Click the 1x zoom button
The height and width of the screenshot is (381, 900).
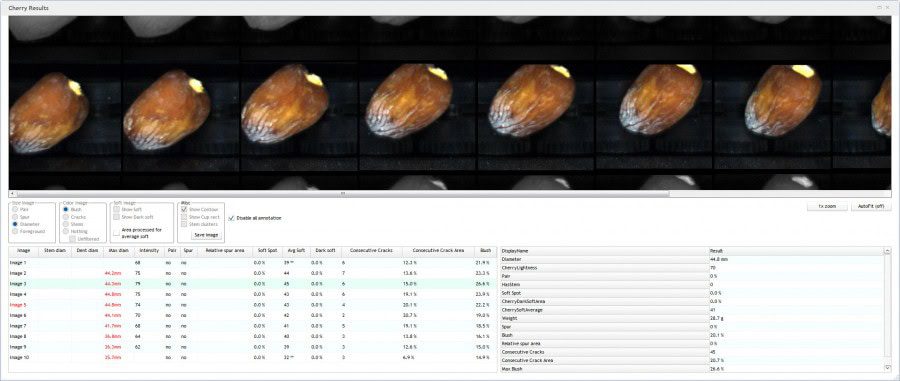pos(827,206)
